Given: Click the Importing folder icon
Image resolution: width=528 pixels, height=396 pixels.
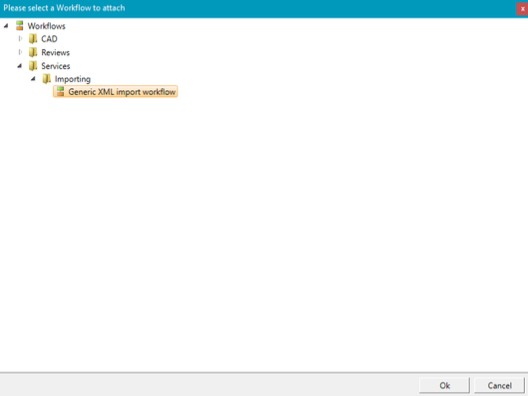Looking at the screenshot, I should [x=46, y=79].
